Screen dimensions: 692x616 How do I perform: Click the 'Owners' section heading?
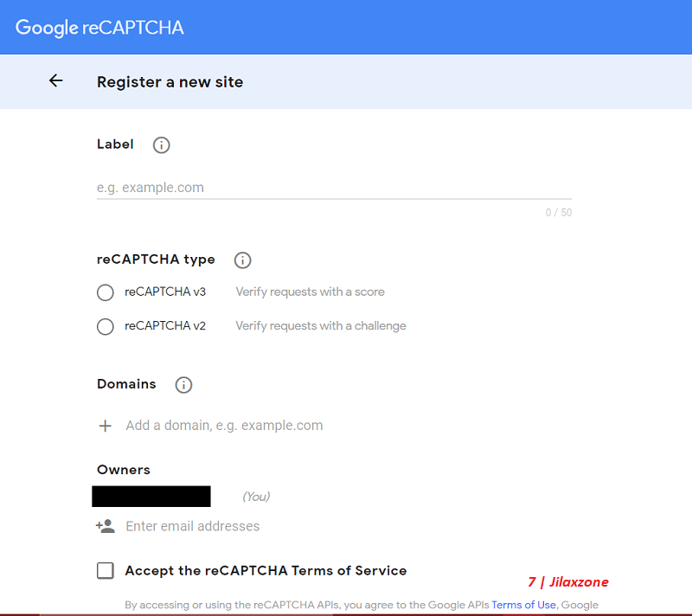pyautogui.click(x=124, y=470)
